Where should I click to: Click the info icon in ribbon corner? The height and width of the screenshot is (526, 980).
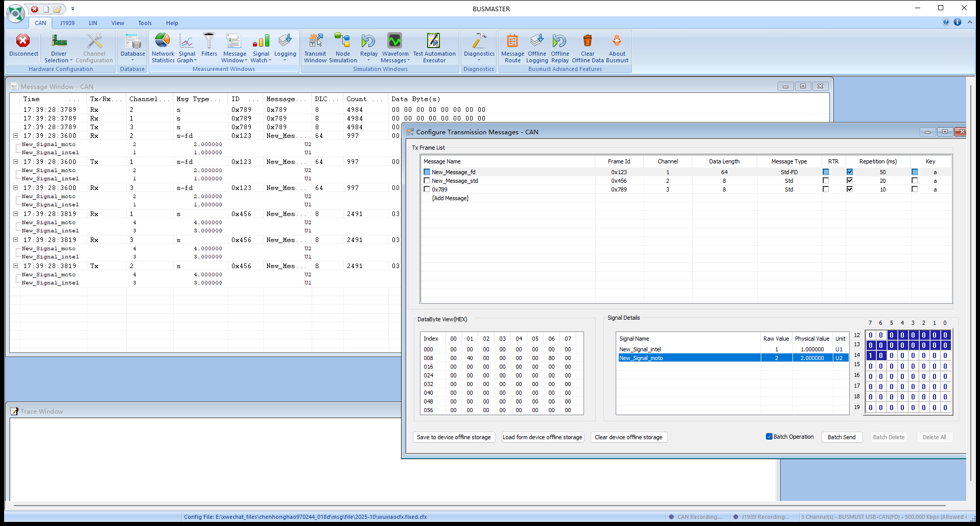pos(958,22)
